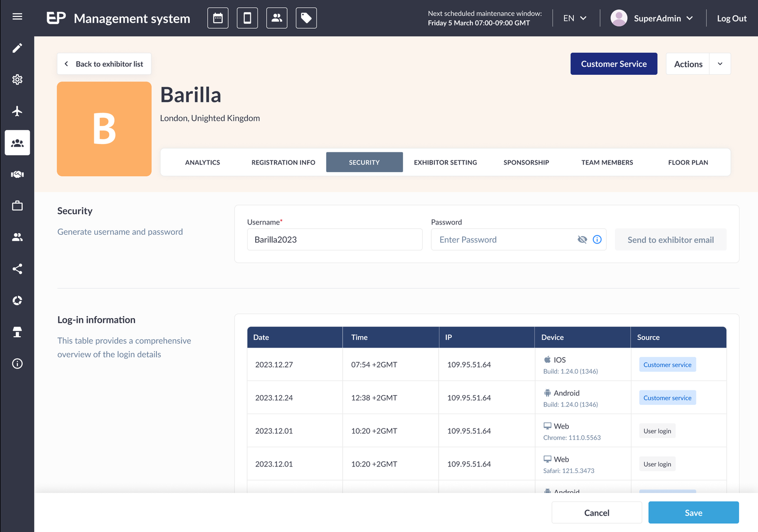
Task: Expand the EN language dropdown
Action: 575,18
